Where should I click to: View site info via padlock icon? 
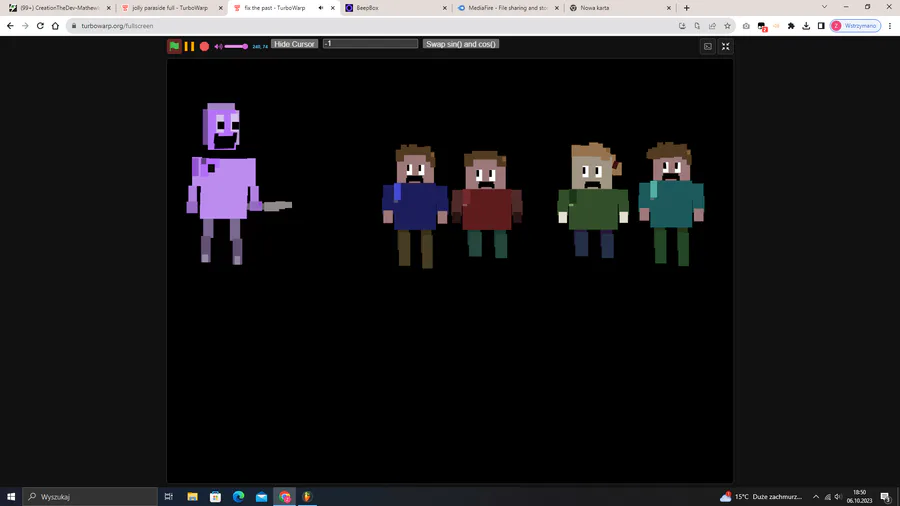[73, 26]
